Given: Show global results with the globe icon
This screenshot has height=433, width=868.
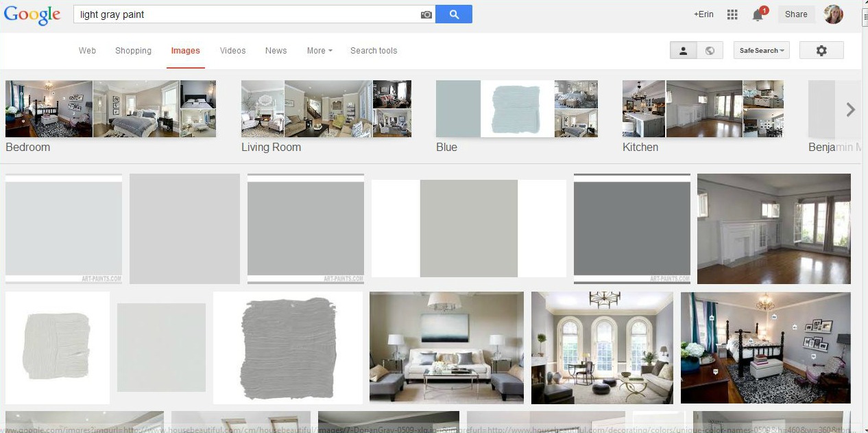Looking at the screenshot, I should (710, 50).
